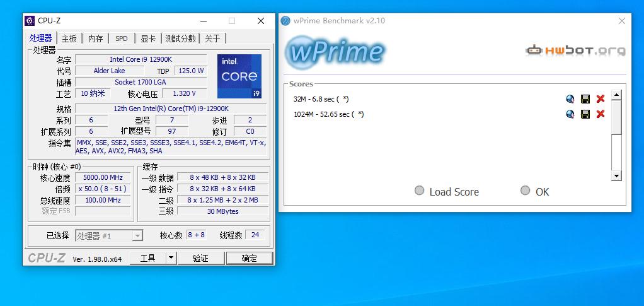Close the wPrime Benchmark window
Viewport: 644px width, 306px height.
(622, 21)
